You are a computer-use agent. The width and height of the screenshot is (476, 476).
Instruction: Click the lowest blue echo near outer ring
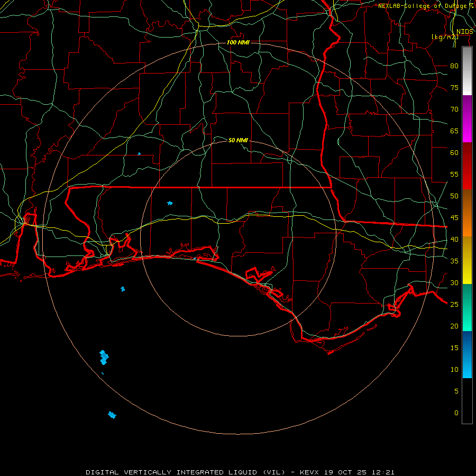(112, 415)
